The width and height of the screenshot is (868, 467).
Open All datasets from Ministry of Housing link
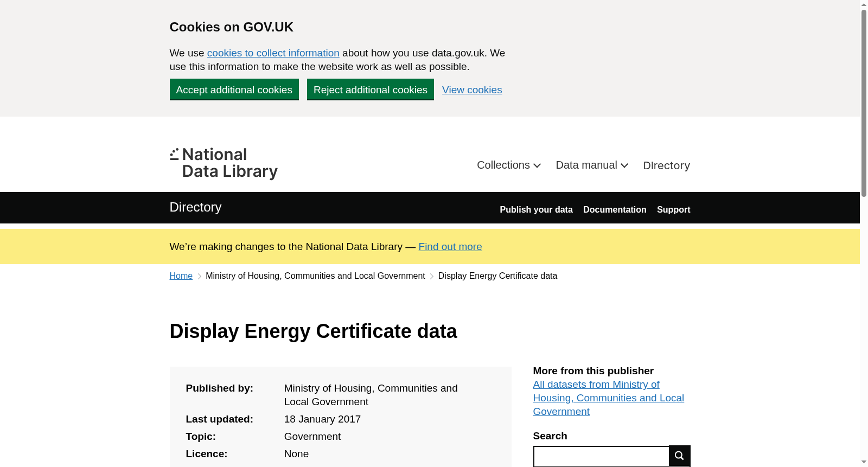click(x=608, y=398)
